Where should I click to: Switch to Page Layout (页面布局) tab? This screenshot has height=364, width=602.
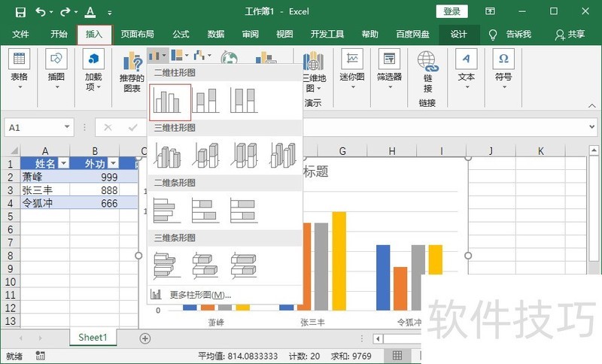[x=138, y=34]
